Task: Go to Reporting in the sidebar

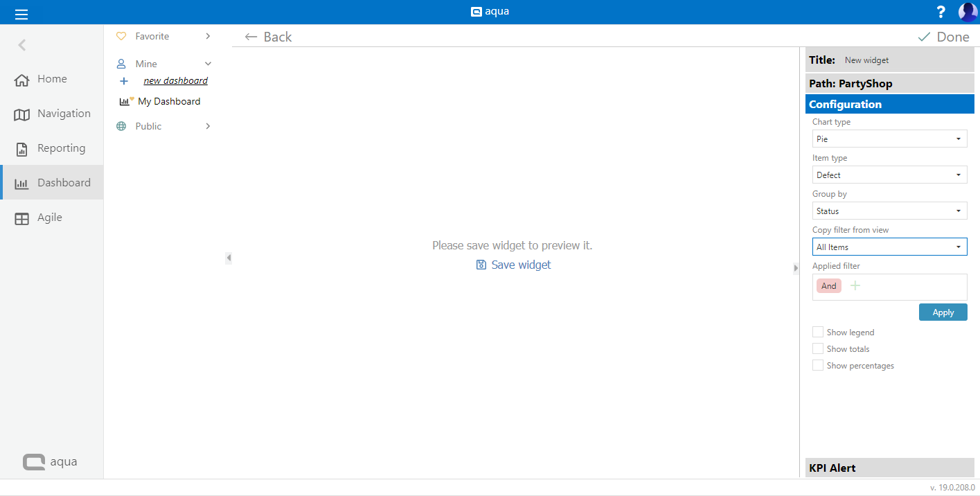Action: point(61,148)
